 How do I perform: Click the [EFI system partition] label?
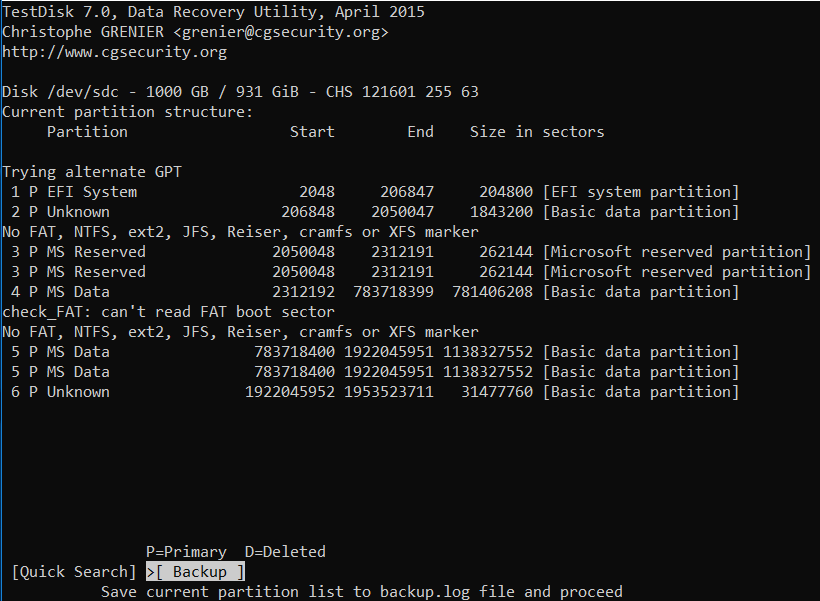641,192
